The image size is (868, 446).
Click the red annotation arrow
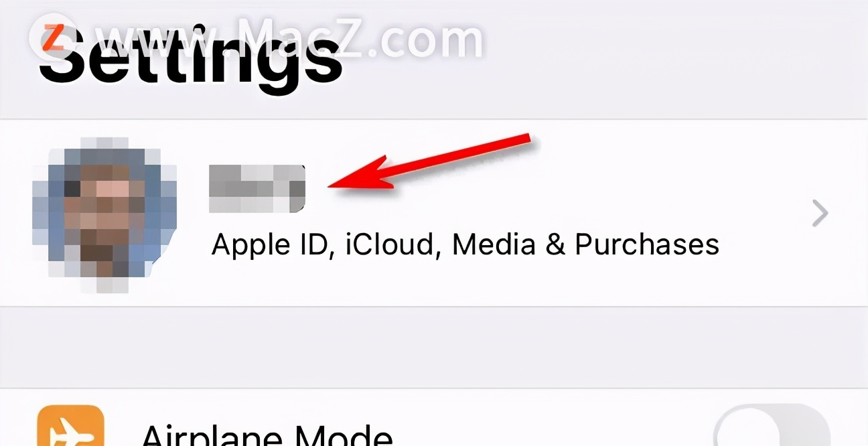pos(429,162)
